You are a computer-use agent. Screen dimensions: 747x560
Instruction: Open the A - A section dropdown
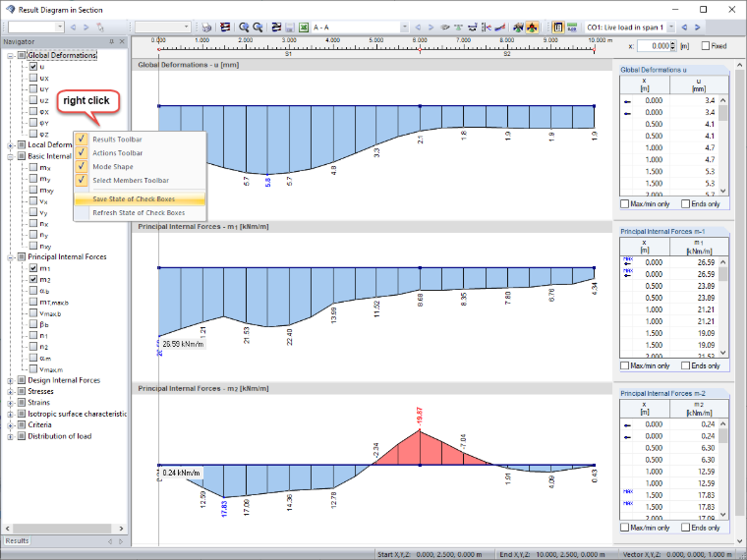pos(405,28)
